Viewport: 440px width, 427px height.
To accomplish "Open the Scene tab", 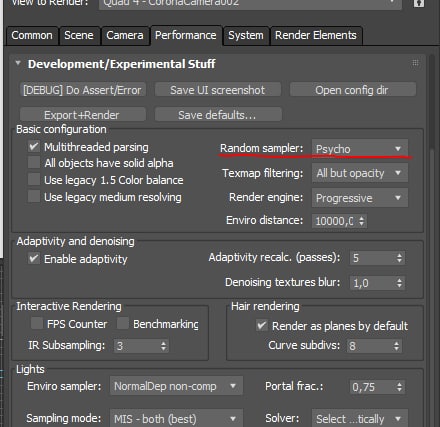I will [79, 35].
